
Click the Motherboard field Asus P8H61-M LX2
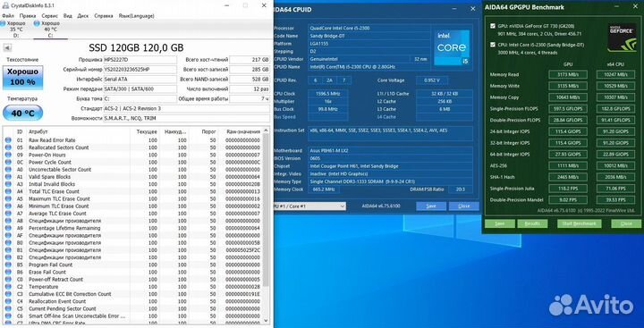click(x=390, y=151)
